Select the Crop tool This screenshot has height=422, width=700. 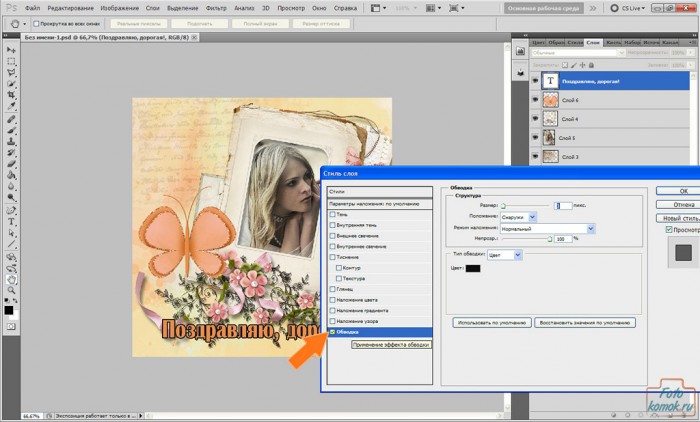pos(11,95)
